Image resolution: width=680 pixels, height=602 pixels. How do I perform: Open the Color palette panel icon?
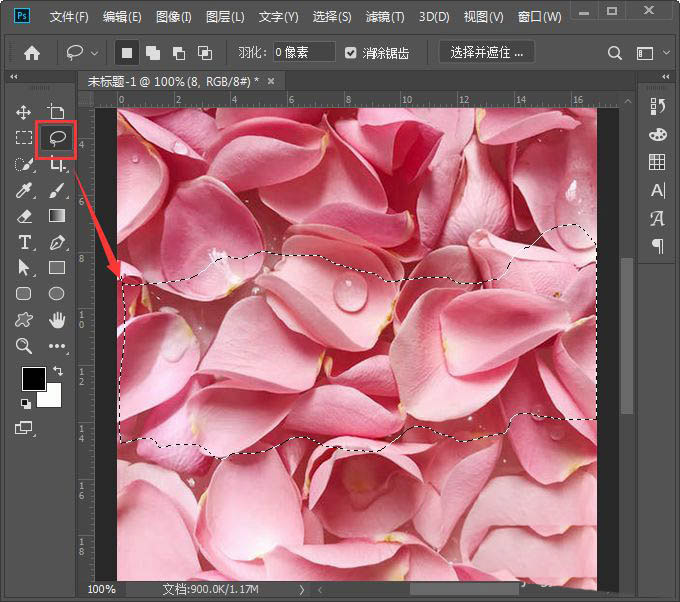click(x=657, y=134)
